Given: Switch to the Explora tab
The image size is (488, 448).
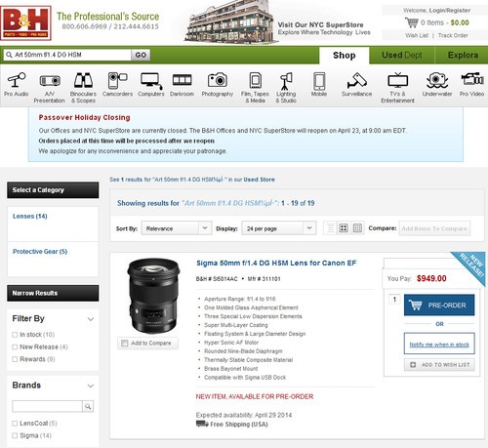Looking at the screenshot, I should click(x=463, y=55).
